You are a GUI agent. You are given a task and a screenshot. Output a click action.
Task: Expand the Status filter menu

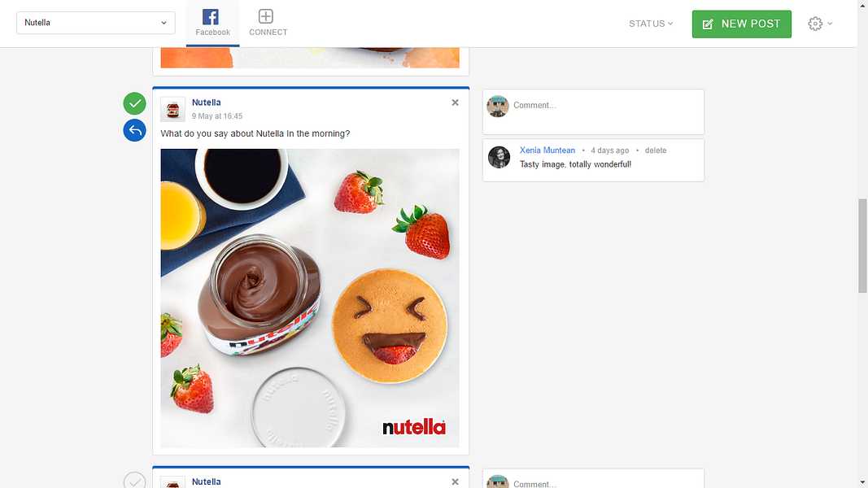(651, 24)
